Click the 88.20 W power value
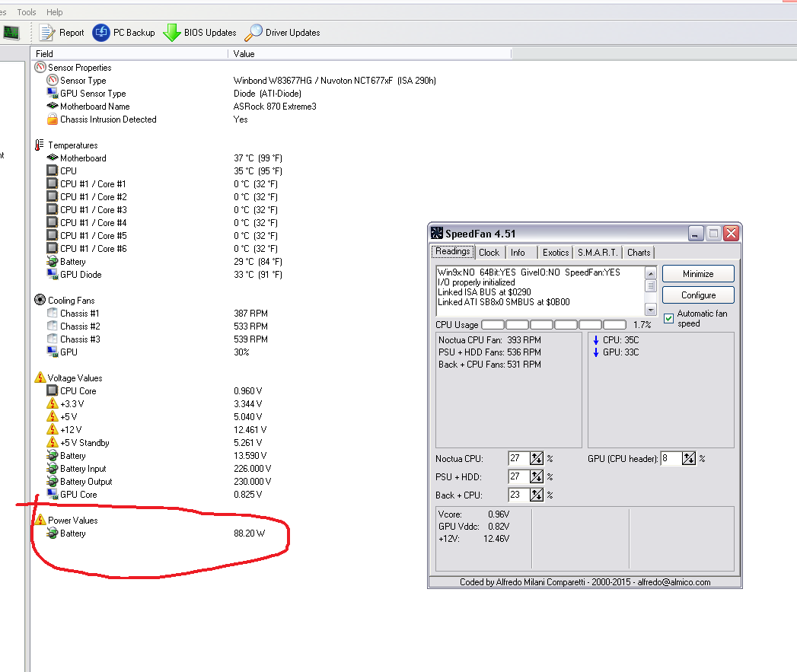 tap(249, 533)
